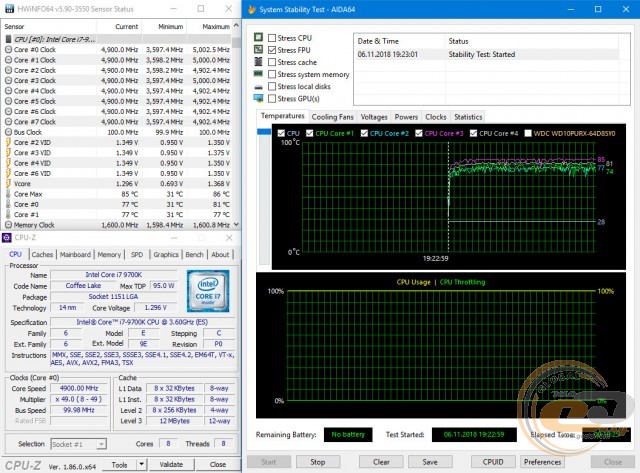This screenshot has height=473, width=640.
Task: Open the Socket #1 selection dropdown in CPU-Z
Action: [x=102, y=444]
